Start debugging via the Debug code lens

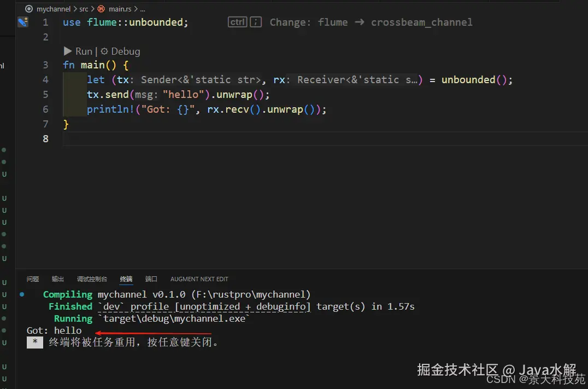pos(125,51)
